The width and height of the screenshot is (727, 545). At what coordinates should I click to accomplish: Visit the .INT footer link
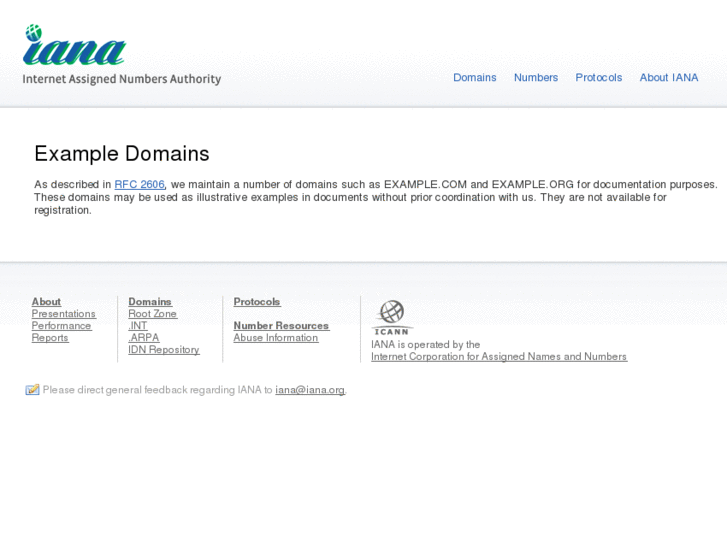coord(138,326)
